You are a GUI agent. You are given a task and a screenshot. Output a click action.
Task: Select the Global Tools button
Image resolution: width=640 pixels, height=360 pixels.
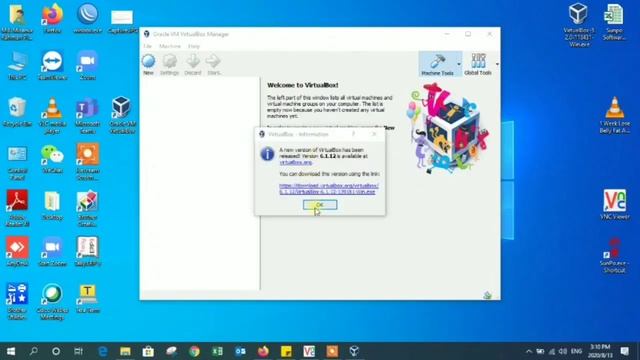(478, 64)
